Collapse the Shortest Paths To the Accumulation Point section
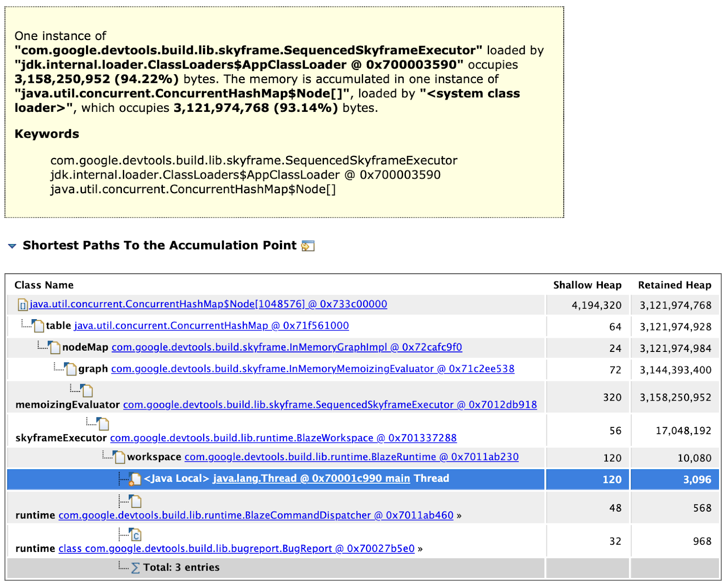The width and height of the screenshot is (728, 587). [x=12, y=246]
